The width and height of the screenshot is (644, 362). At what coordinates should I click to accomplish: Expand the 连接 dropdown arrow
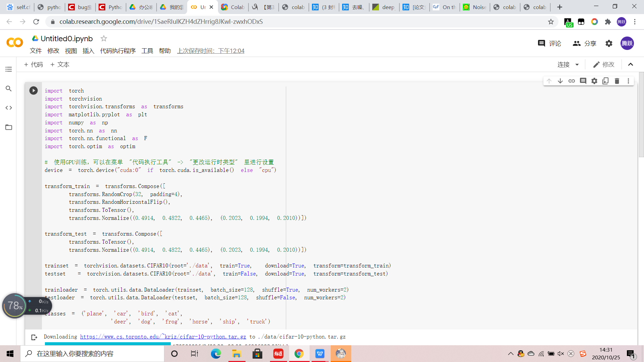coord(577,65)
